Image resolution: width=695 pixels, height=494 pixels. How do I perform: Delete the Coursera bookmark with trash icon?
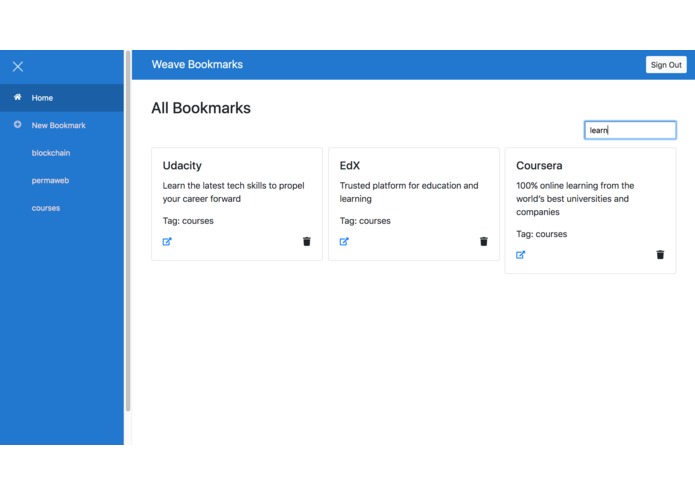pos(660,255)
